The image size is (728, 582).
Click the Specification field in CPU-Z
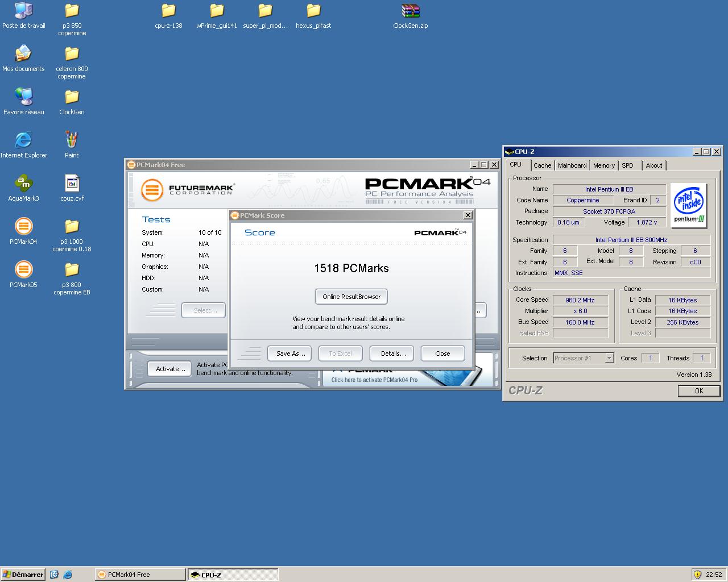(x=631, y=240)
